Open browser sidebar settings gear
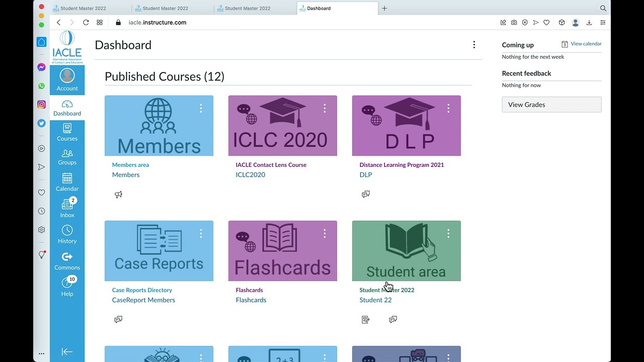 tap(42, 230)
